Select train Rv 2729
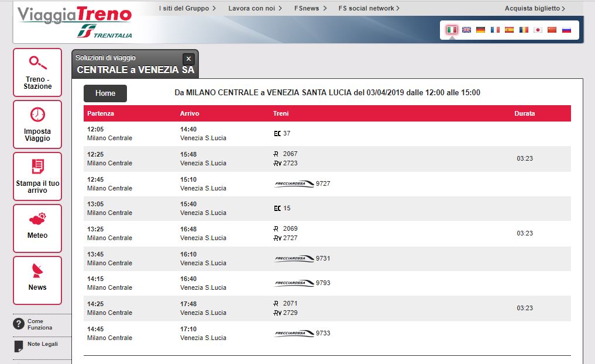The image size is (595, 364). (x=286, y=313)
